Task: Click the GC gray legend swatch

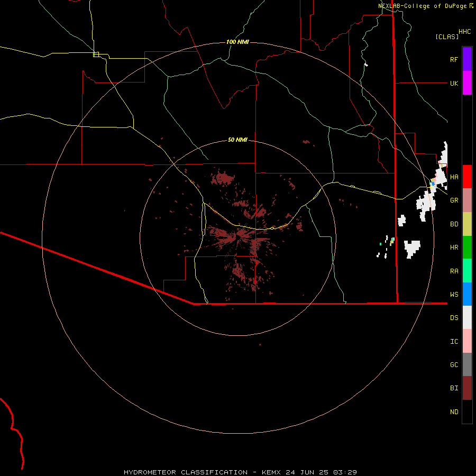Action: pyautogui.click(x=467, y=364)
